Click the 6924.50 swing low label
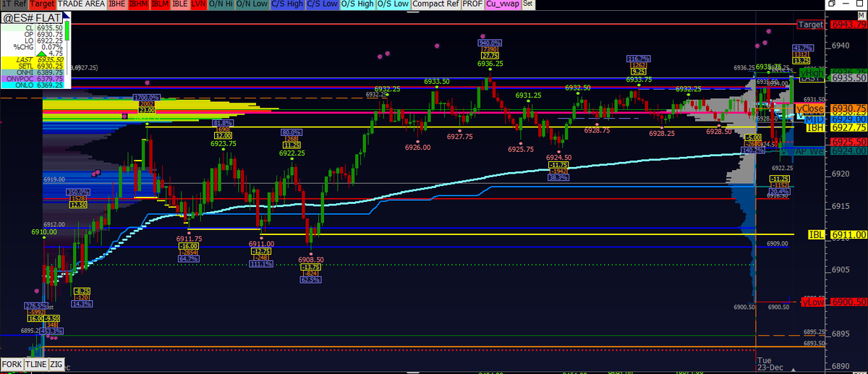 [x=558, y=158]
